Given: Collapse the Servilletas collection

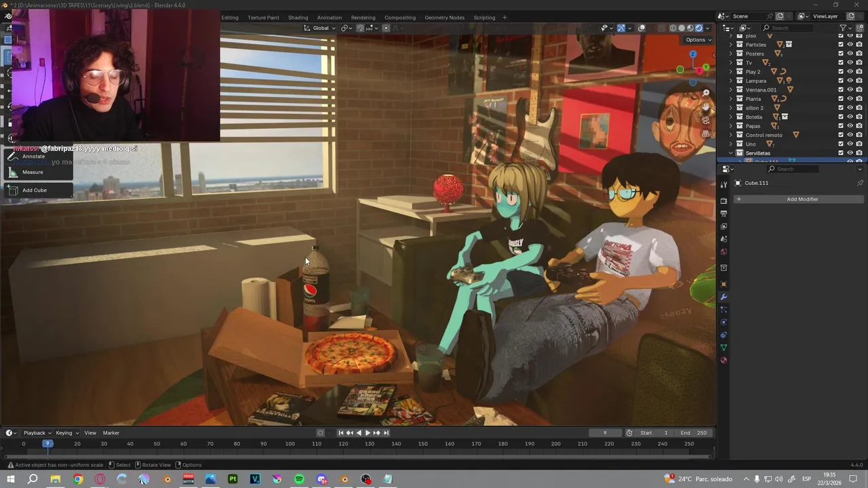Looking at the screenshot, I should pyautogui.click(x=731, y=153).
